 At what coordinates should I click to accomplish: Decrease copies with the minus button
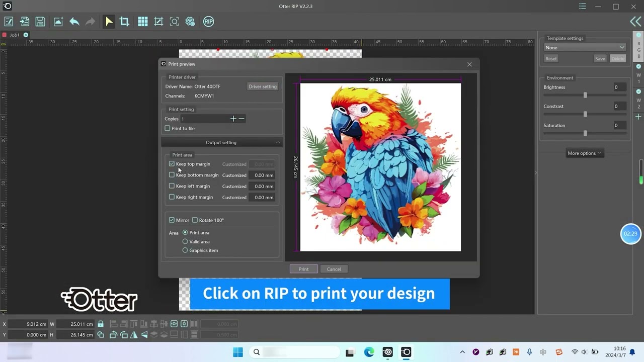click(x=242, y=119)
